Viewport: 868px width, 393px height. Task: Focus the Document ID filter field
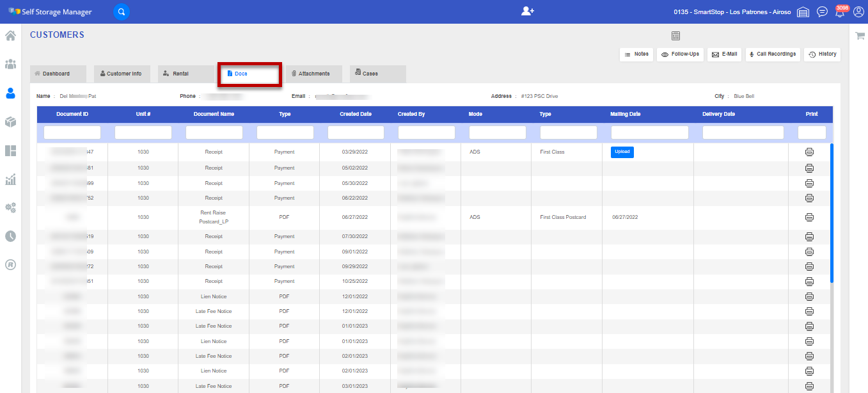click(72, 132)
